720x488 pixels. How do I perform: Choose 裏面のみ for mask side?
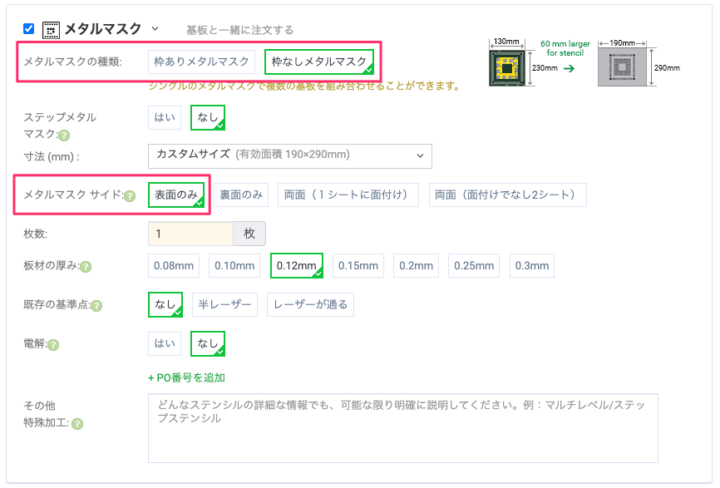[x=242, y=195]
